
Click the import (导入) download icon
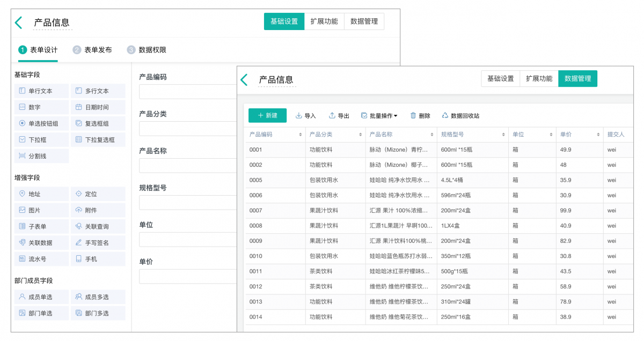pyautogui.click(x=299, y=115)
